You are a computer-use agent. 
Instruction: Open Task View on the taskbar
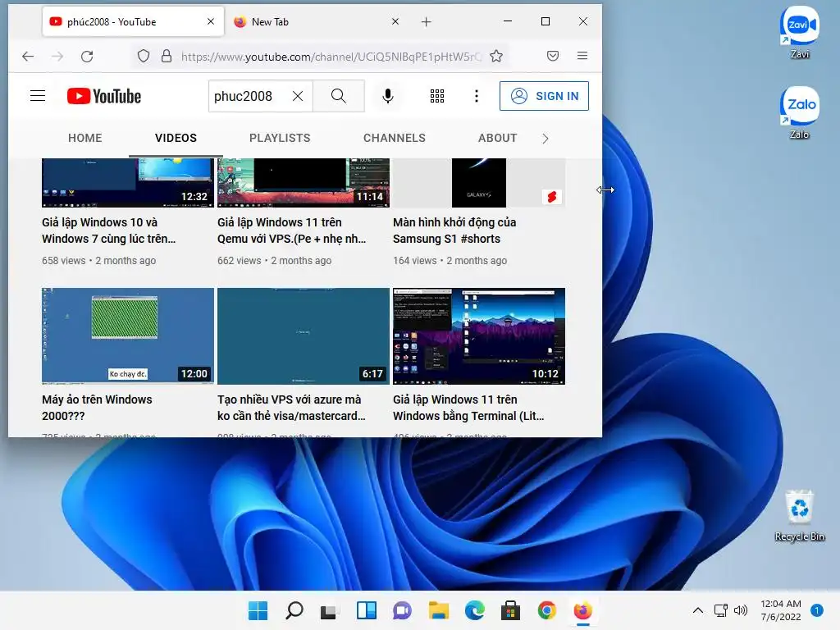coord(330,610)
